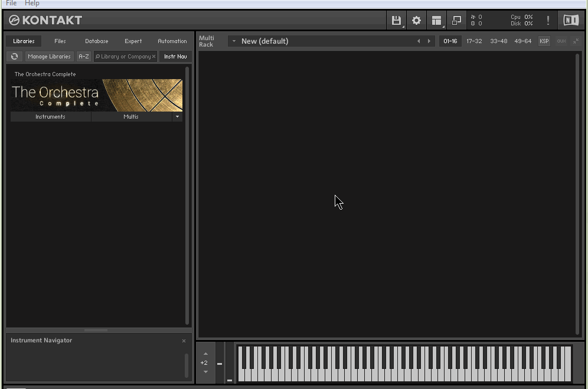Screen dimensions: 588x389
Task: Open The Orchestra Complete Instruments
Action: coord(50,117)
